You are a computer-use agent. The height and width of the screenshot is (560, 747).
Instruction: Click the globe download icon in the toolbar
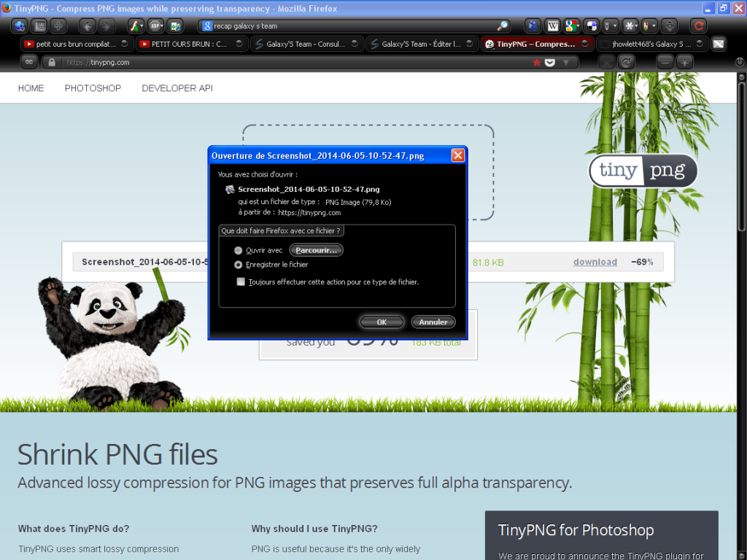(20, 26)
